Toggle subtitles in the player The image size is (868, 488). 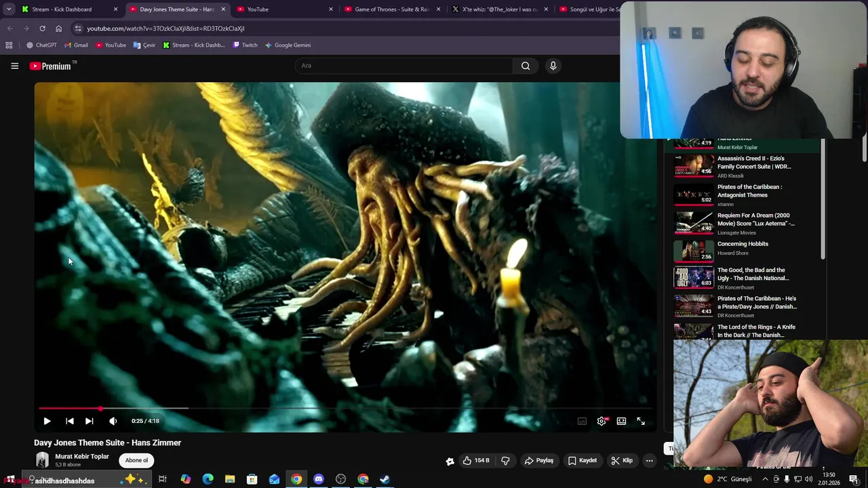pyautogui.click(x=582, y=421)
